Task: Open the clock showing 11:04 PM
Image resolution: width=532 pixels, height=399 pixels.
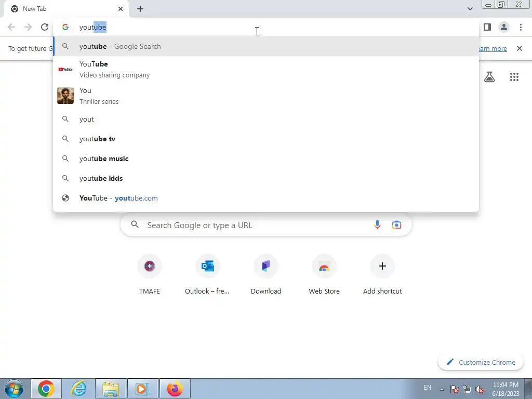Action: click(x=506, y=389)
